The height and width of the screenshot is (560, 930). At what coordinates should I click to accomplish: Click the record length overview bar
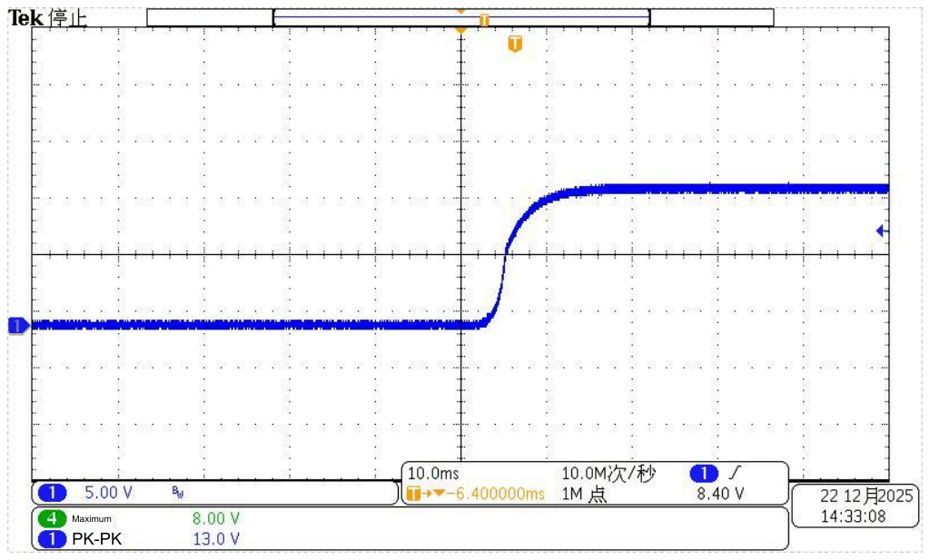pyautogui.click(x=460, y=18)
